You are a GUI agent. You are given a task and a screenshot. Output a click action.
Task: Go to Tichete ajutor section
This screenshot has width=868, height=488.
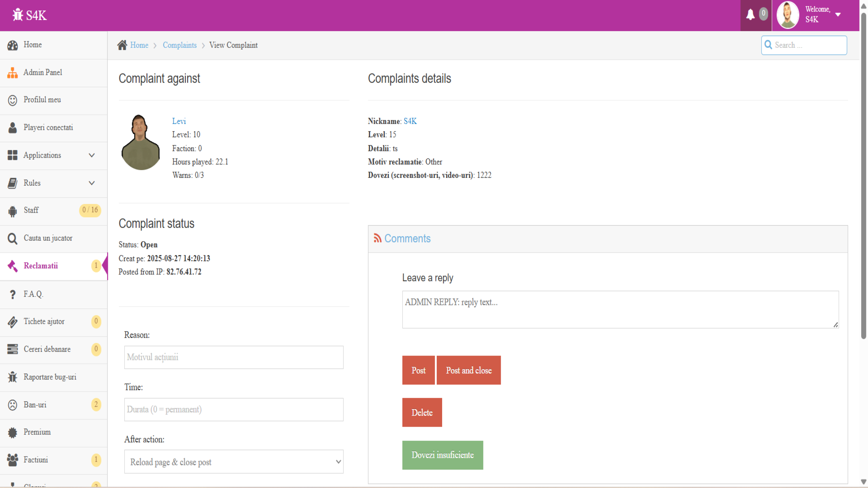pos(44,322)
